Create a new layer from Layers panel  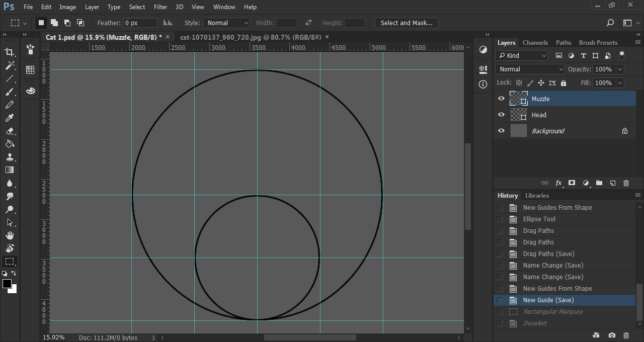(612, 183)
